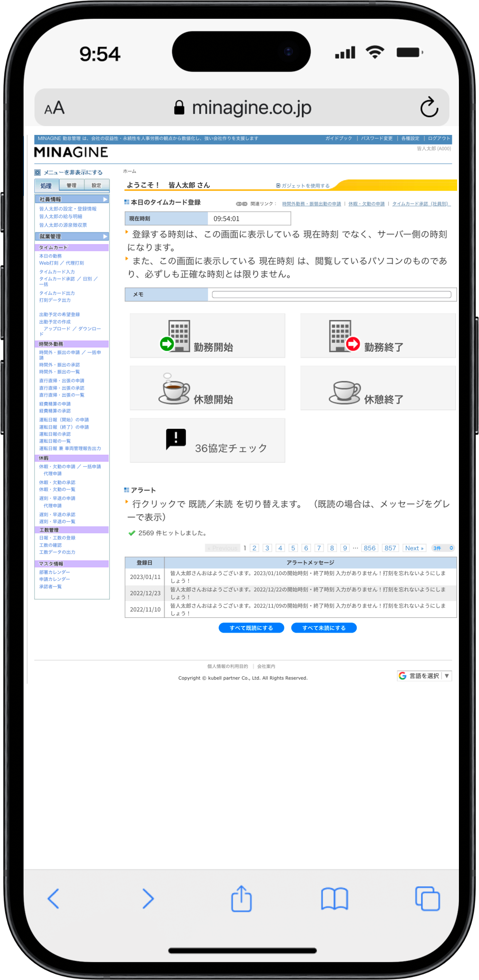Image resolution: width=479 pixels, height=980 pixels.
Task: Tap the 勤務開始 clock-in building icon
Action: point(175,336)
